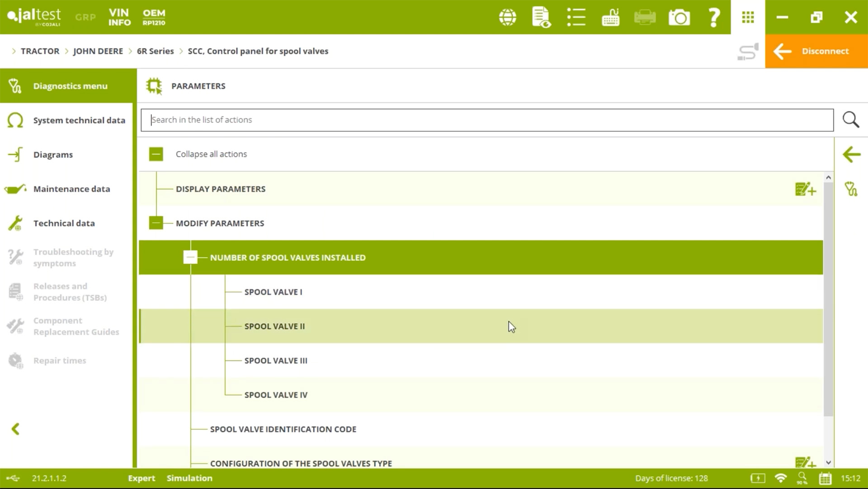868x489 pixels.
Task: Click the camera screenshot icon
Action: click(679, 18)
